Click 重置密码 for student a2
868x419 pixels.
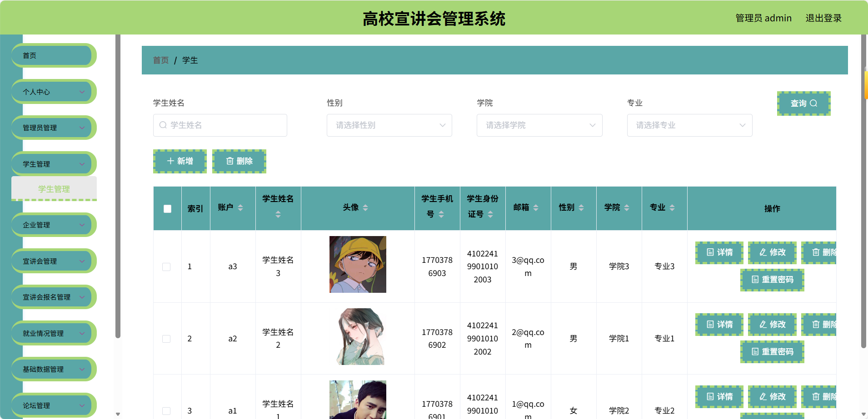pyautogui.click(x=772, y=352)
